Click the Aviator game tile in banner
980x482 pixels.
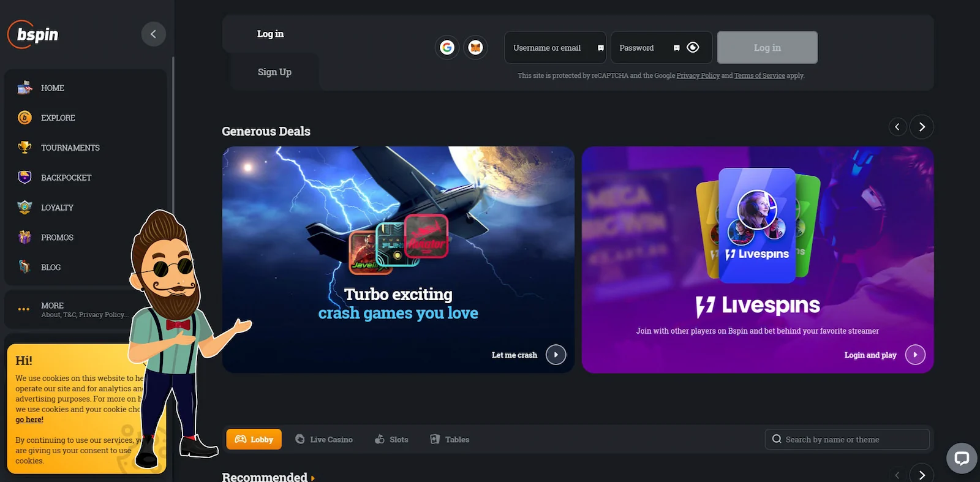tap(426, 236)
